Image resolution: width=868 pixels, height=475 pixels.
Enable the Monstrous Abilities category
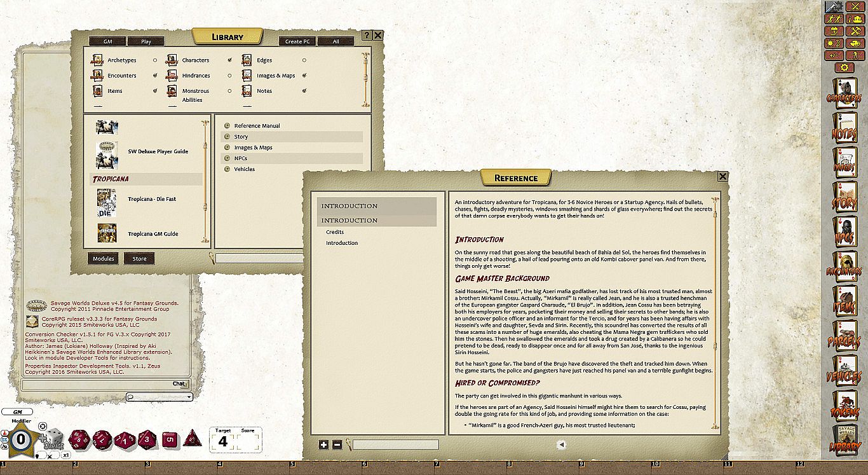229,91
